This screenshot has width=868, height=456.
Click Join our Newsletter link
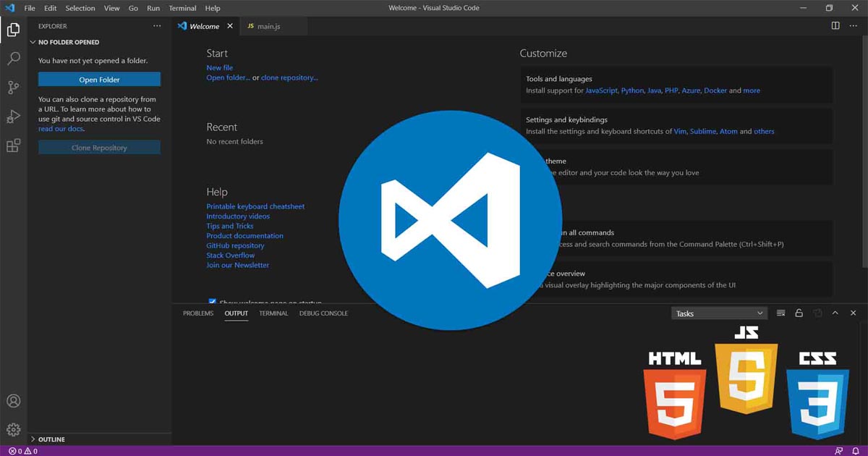click(x=237, y=265)
